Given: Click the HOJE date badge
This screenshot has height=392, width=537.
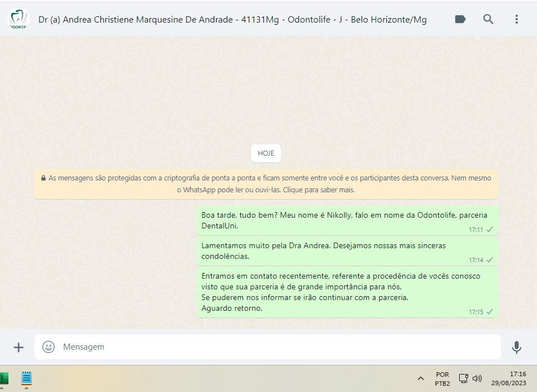Looking at the screenshot, I should pos(266,153).
